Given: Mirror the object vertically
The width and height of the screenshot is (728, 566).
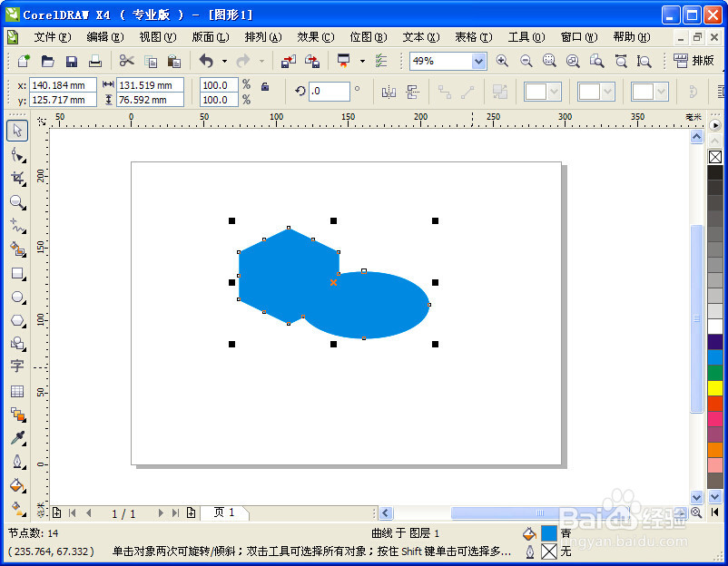Looking at the screenshot, I should (x=412, y=92).
